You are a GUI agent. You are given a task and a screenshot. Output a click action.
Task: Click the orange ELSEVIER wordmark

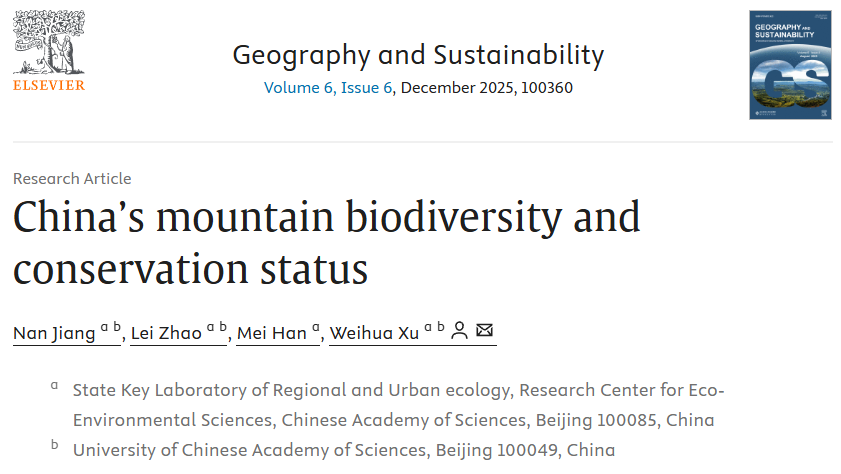pyautogui.click(x=49, y=86)
